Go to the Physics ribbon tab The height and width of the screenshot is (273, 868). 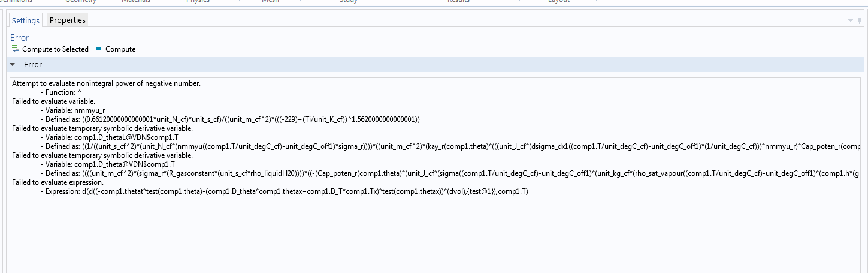point(198,1)
